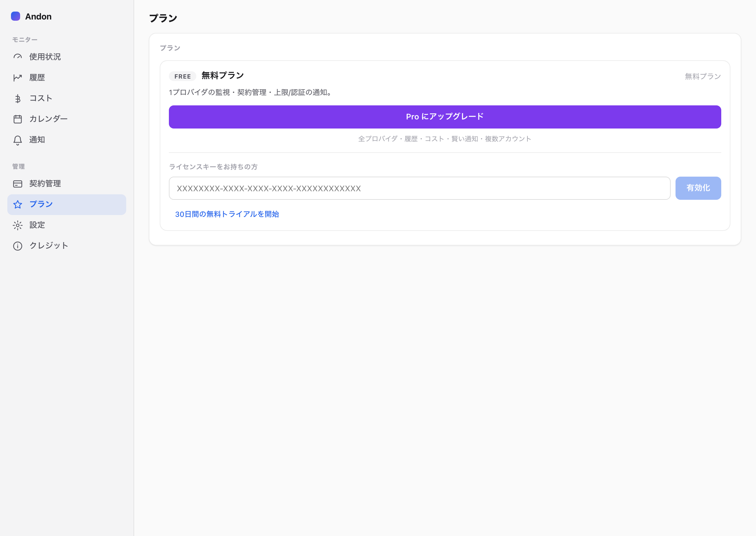756x536 pixels.
Task: Open the 使用状況 sidebar menu item
Action: [67, 57]
